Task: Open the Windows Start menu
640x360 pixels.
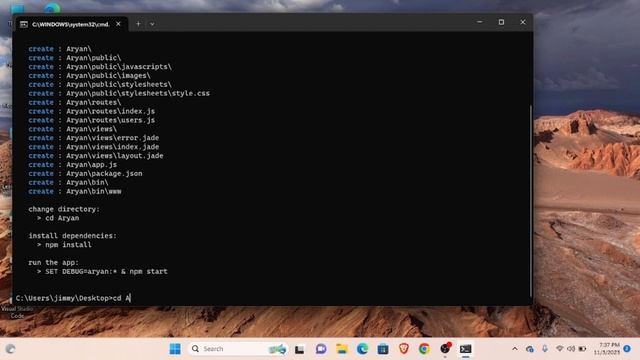Action: pyautogui.click(x=175, y=349)
